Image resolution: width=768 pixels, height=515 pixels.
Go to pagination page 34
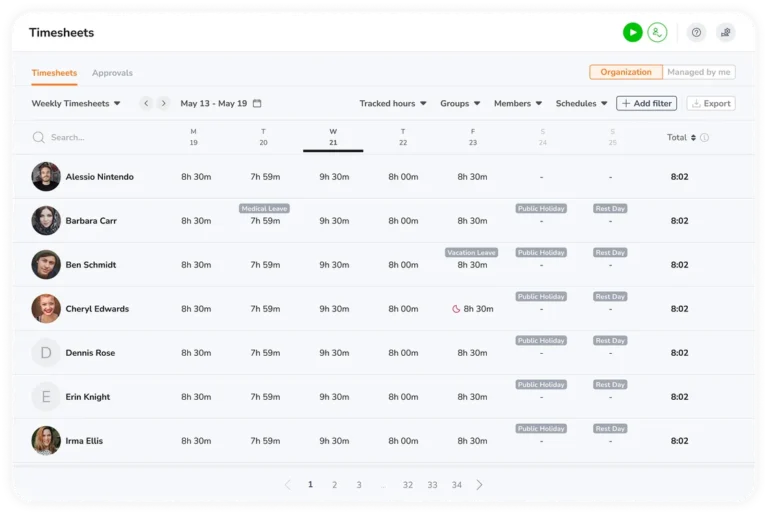point(456,485)
